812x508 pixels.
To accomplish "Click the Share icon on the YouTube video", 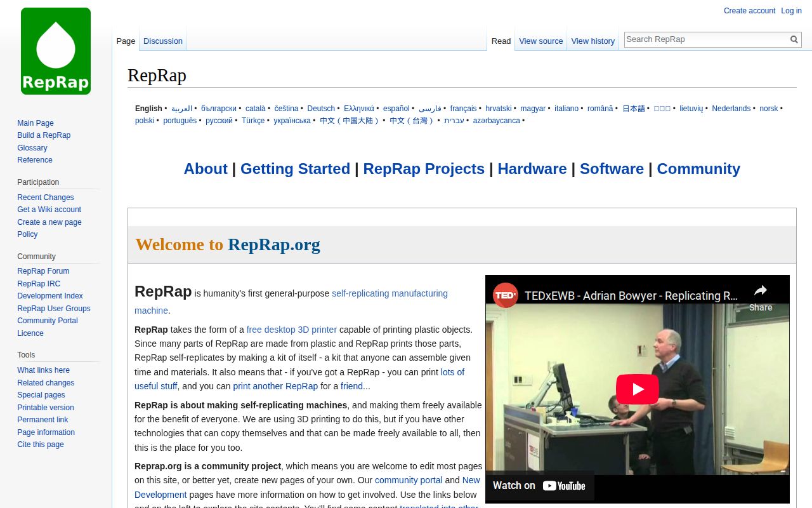I will click(760, 290).
